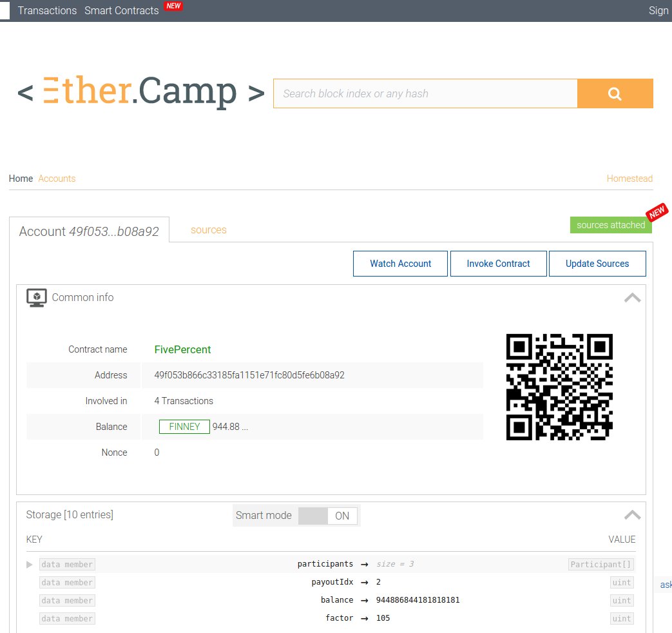672x633 pixels.
Task: Click the uint type label in payoutIdx row
Action: pyautogui.click(x=622, y=582)
